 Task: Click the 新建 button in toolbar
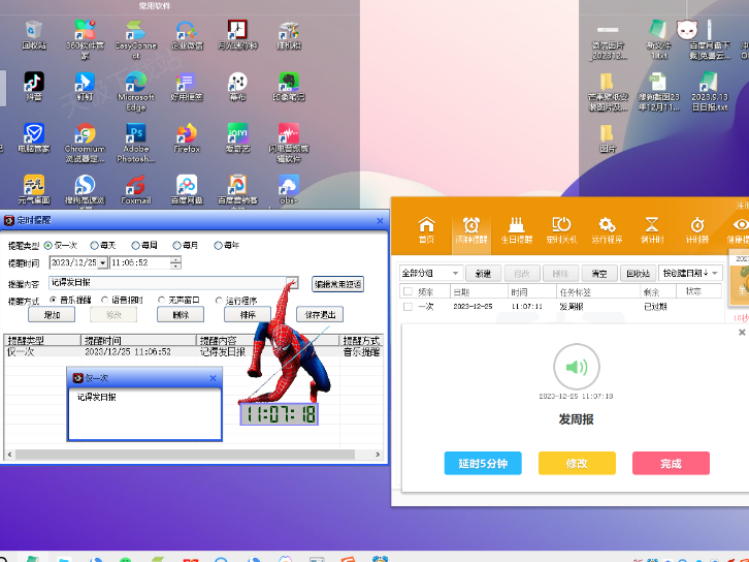[483, 273]
